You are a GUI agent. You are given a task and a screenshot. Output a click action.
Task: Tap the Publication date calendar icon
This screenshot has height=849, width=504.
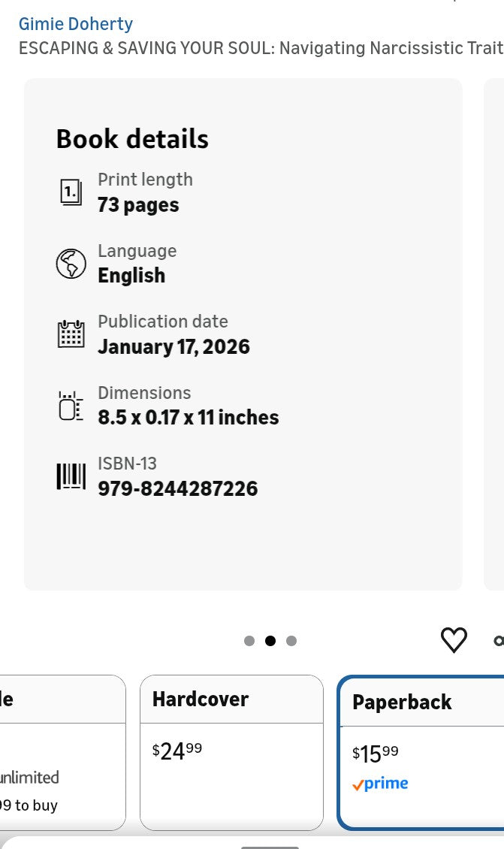click(x=71, y=334)
